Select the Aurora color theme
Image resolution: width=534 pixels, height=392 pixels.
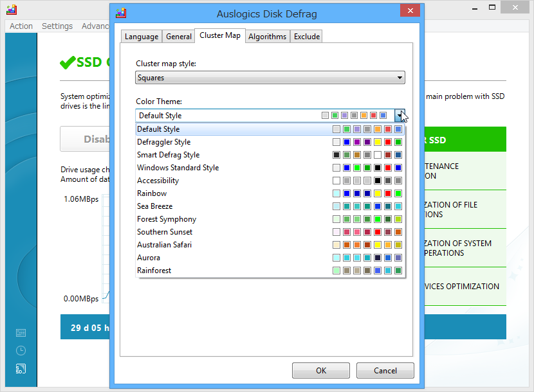pos(270,258)
